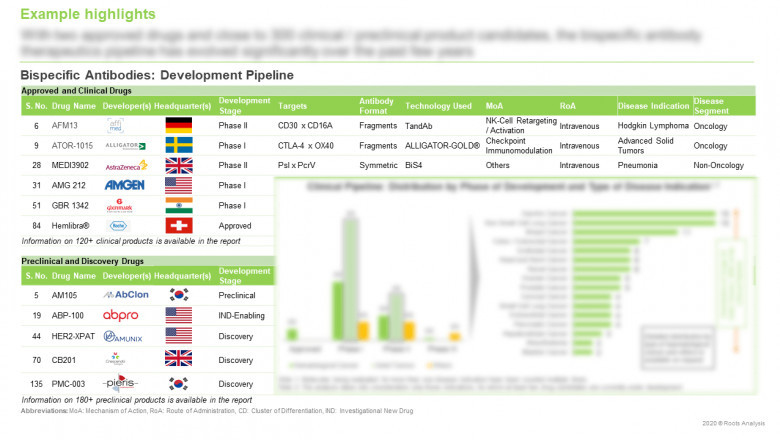Viewport: 780px width, 440px height.
Task: Click the Amgen logo in AMG 212 row
Action: 124,185
